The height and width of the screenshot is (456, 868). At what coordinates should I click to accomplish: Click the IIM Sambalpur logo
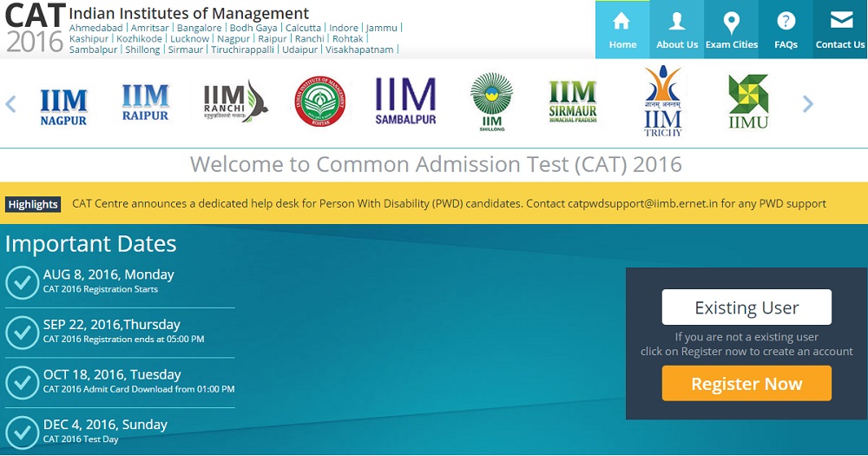[x=405, y=102]
